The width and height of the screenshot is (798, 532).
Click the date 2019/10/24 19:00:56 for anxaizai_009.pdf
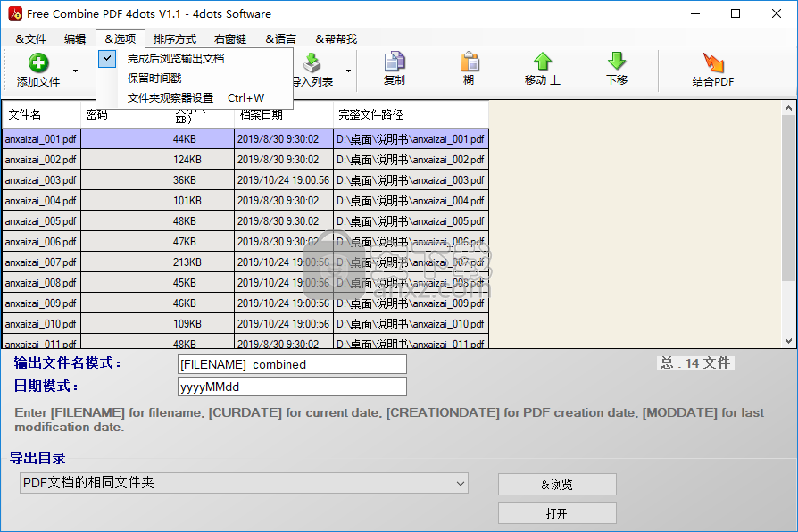point(284,303)
